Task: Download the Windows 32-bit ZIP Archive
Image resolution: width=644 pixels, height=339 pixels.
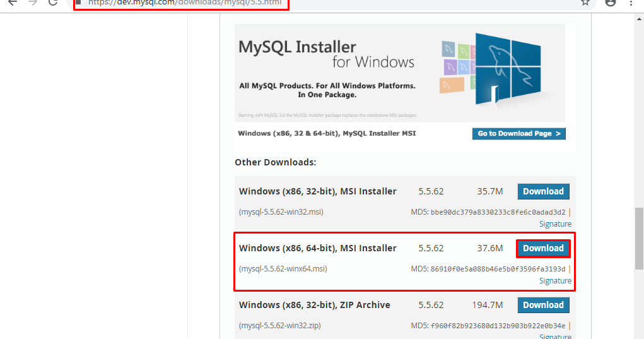Action: pyautogui.click(x=543, y=306)
